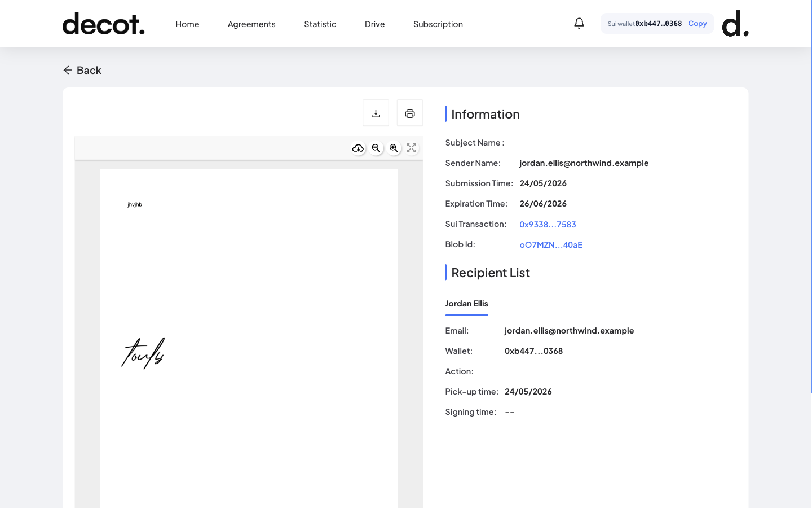Go to the Home menu
Viewport: 812px width, 508px height.
coord(187,24)
